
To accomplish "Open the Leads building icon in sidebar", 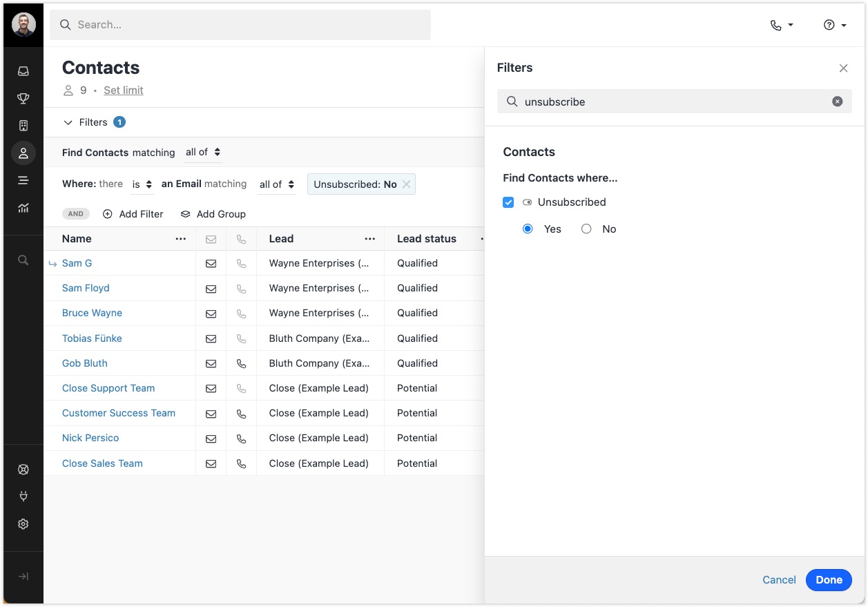I will tap(23, 126).
